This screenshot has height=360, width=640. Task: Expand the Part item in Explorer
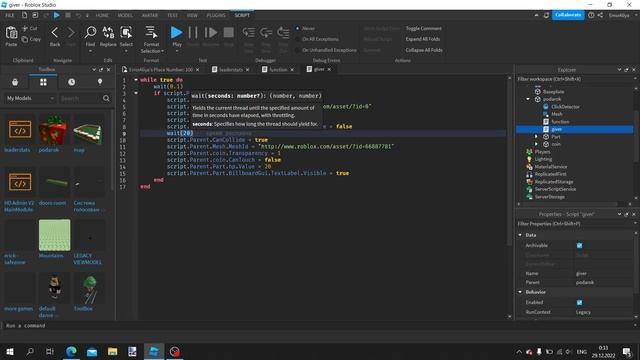pos(536,137)
